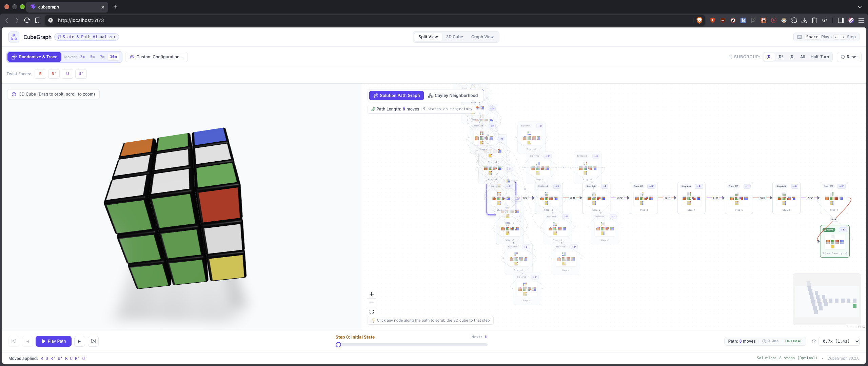The height and width of the screenshot is (366, 868).
Task: Open the browser hamburger menu
Action: tap(861, 20)
